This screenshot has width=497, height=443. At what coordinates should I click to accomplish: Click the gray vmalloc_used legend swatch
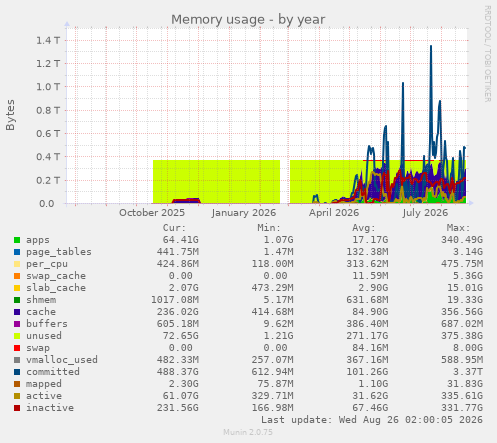pos(17,360)
